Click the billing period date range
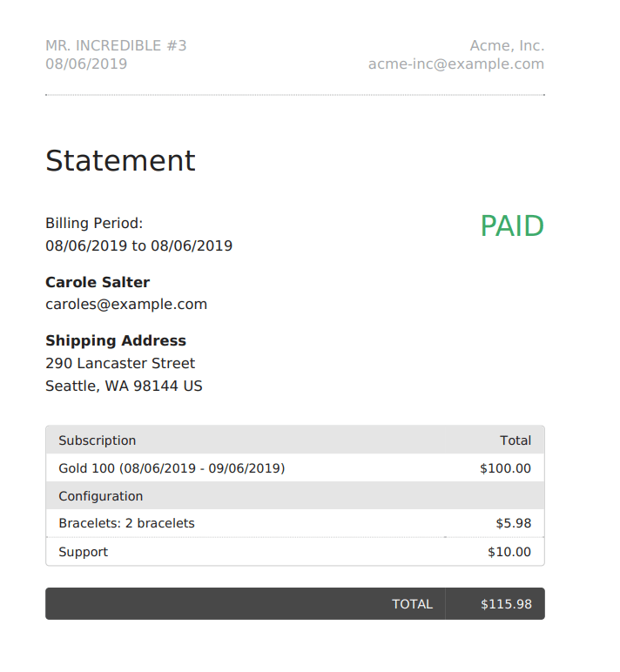The image size is (620, 672). coord(139,246)
